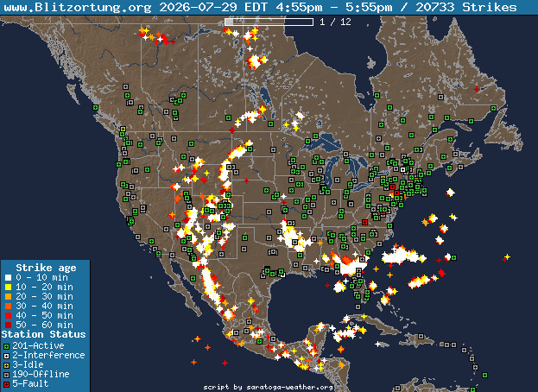Viewport: 538px width, 392px height.
Task: Click the red Fault station legend icon
Action: pos(6,385)
